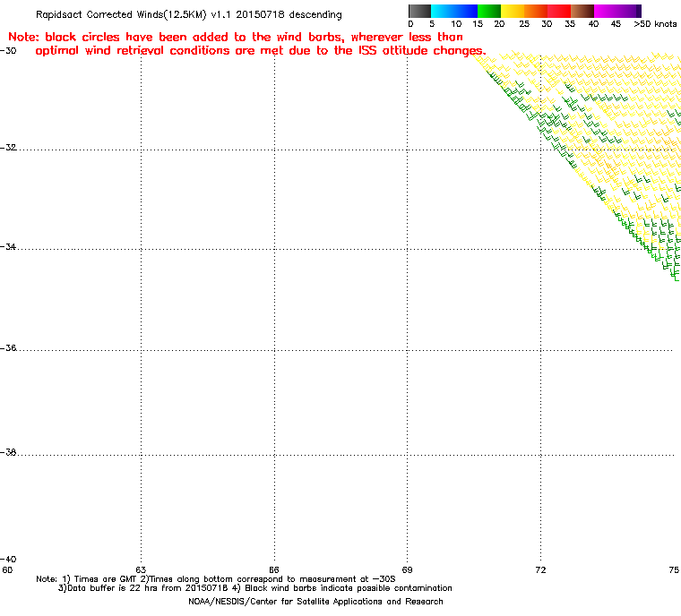Image resolution: width=681 pixels, height=616 pixels.
Task: Click the title 'Rapidscat Corrected Winds(12.5KM) v1.1 20150718 descending'
Action: (189, 14)
